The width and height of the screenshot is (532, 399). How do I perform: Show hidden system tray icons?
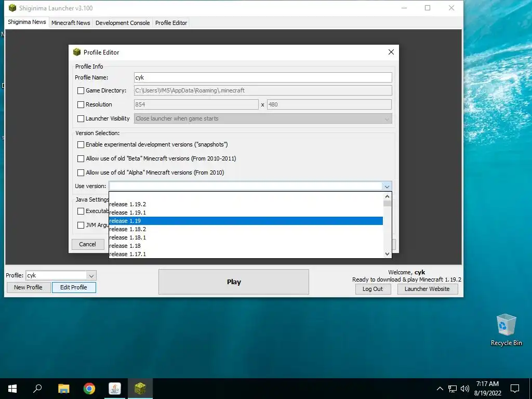click(440, 389)
